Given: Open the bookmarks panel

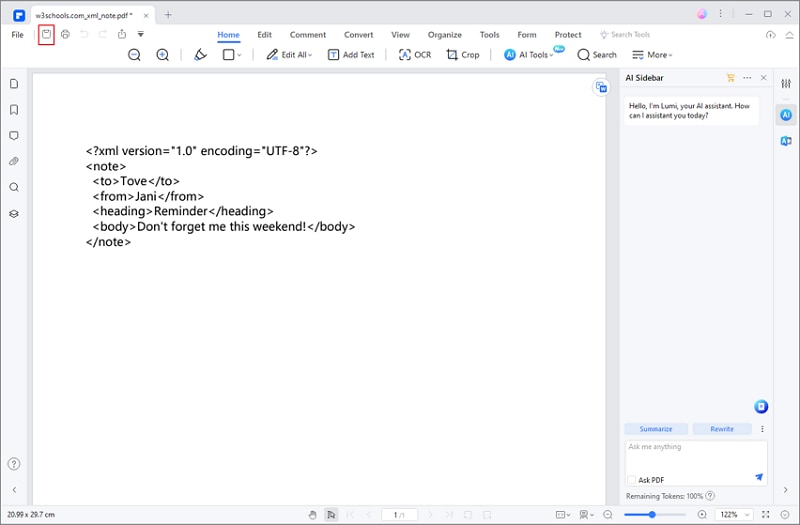Looking at the screenshot, I should [x=14, y=110].
